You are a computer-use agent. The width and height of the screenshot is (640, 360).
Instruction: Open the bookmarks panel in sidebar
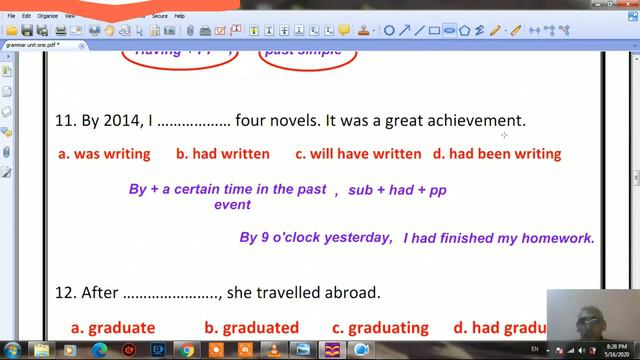point(7,71)
